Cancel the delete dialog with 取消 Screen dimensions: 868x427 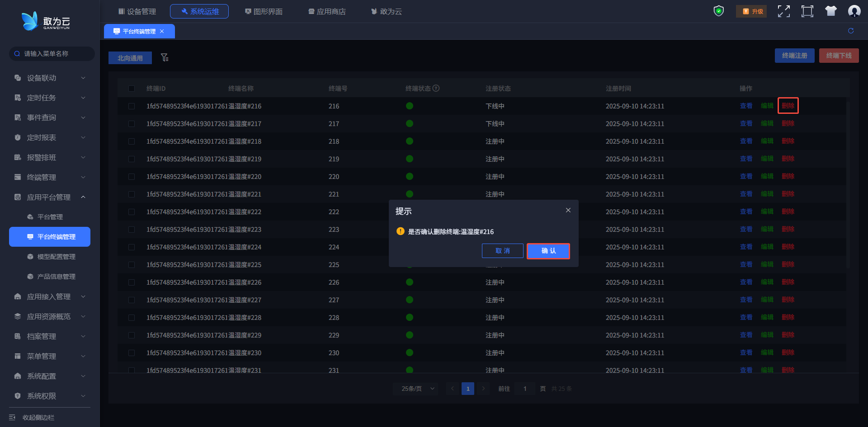502,251
